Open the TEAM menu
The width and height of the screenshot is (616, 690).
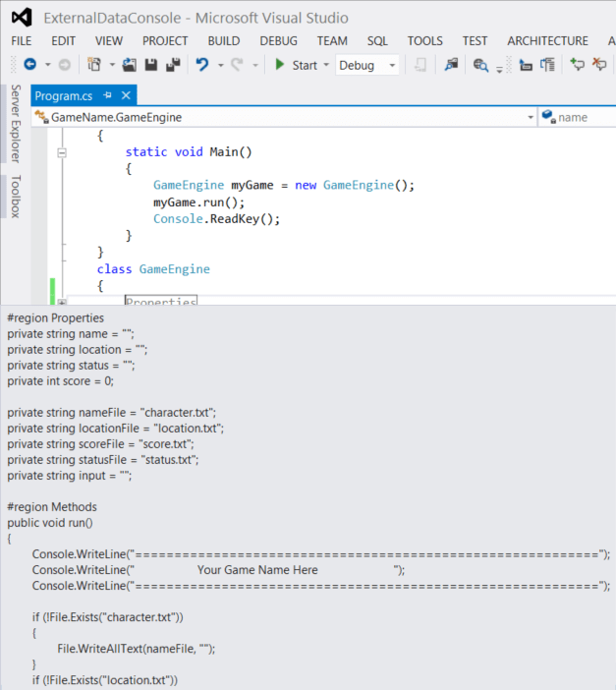(x=332, y=41)
